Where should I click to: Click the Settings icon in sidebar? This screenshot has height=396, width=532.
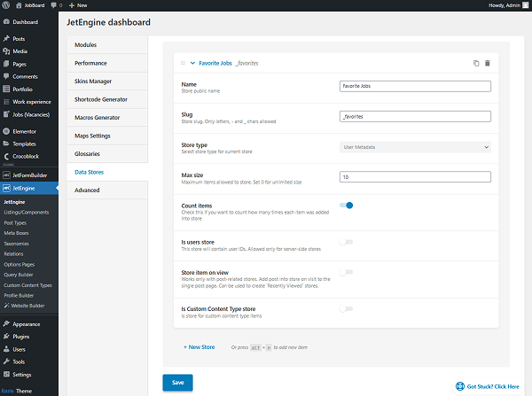6,375
